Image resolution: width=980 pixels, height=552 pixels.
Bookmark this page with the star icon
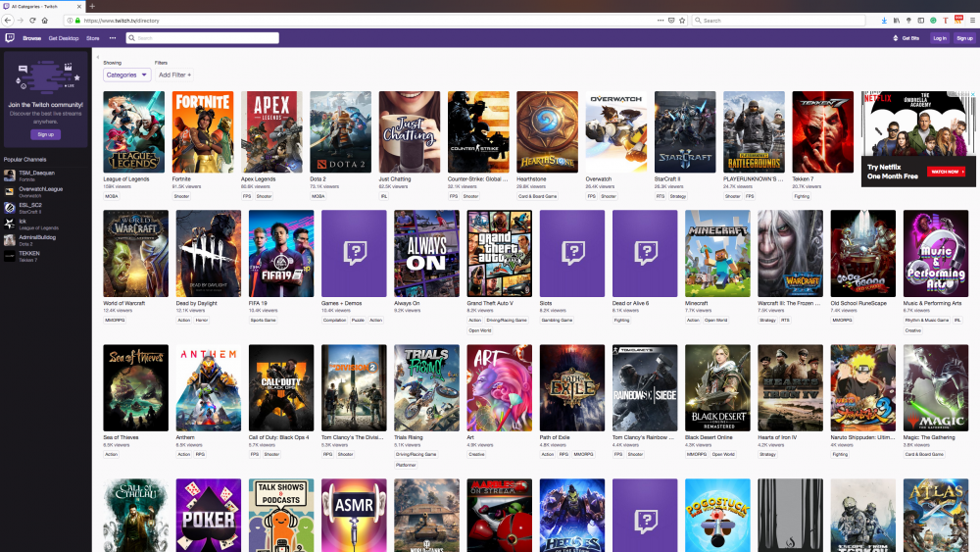(684, 20)
